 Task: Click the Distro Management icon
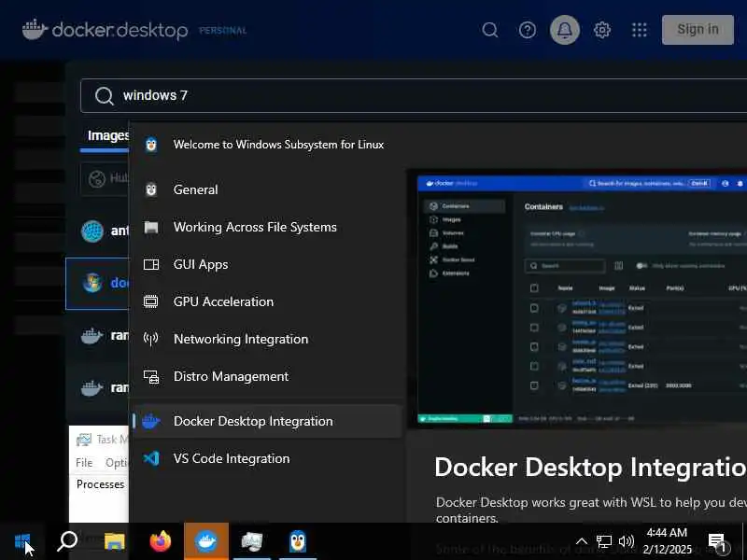(x=151, y=377)
